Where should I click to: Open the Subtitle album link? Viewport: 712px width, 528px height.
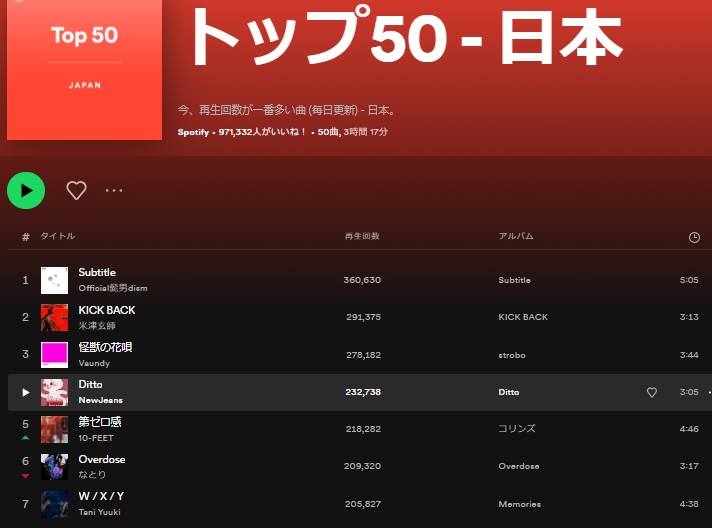coord(514,280)
